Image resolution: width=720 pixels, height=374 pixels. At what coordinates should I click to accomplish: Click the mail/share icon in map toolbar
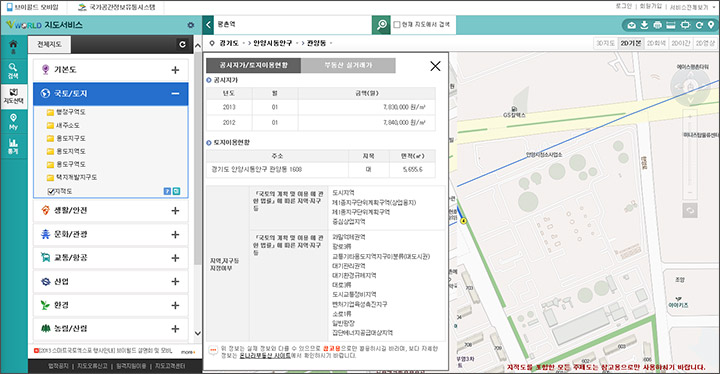(631, 25)
